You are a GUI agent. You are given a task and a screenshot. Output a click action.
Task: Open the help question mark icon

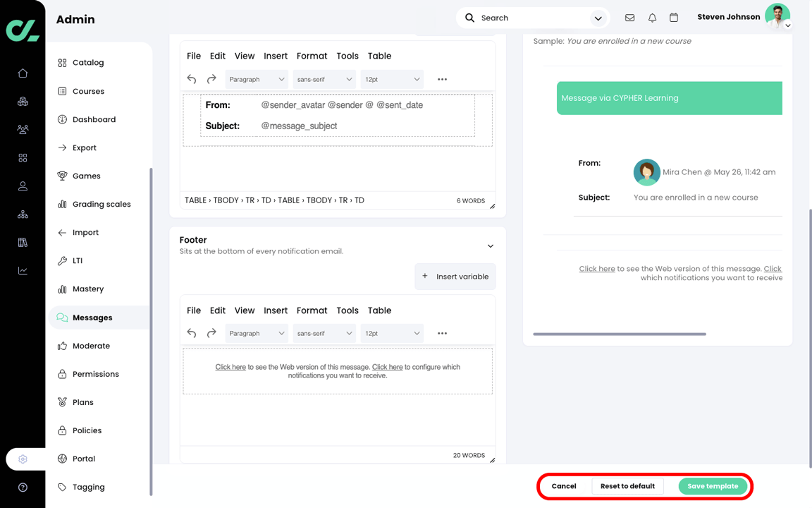pyautogui.click(x=23, y=488)
